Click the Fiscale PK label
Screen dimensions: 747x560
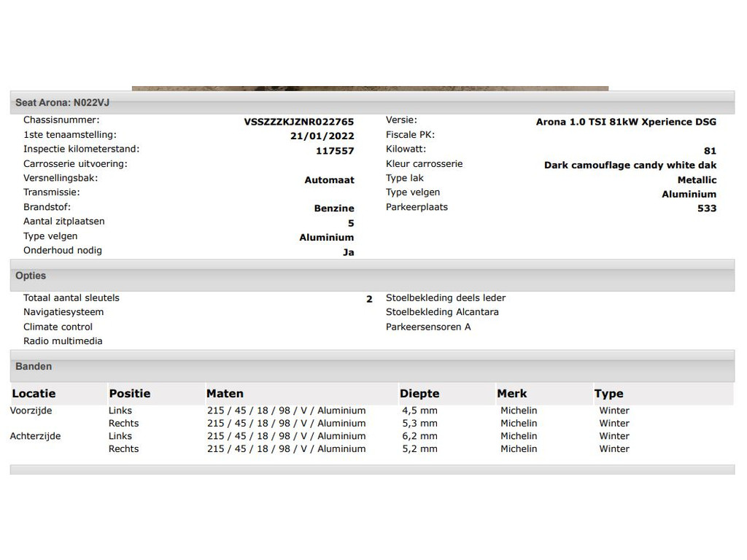pos(410,135)
